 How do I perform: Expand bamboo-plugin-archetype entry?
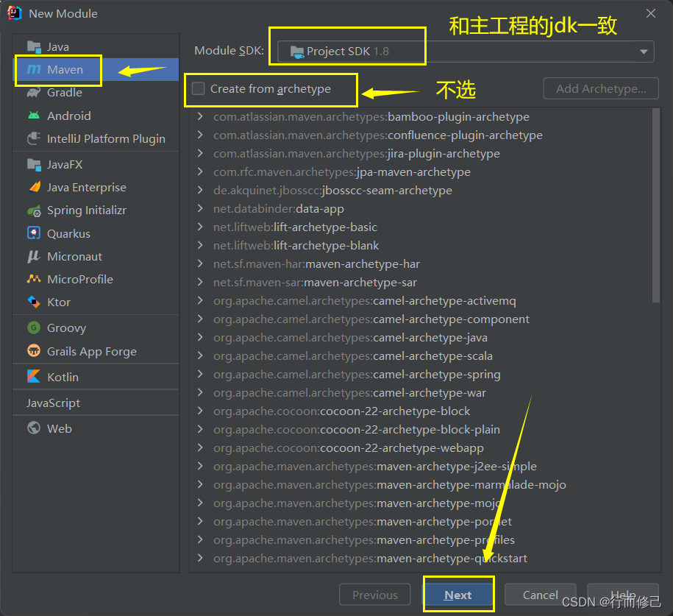pos(200,116)
